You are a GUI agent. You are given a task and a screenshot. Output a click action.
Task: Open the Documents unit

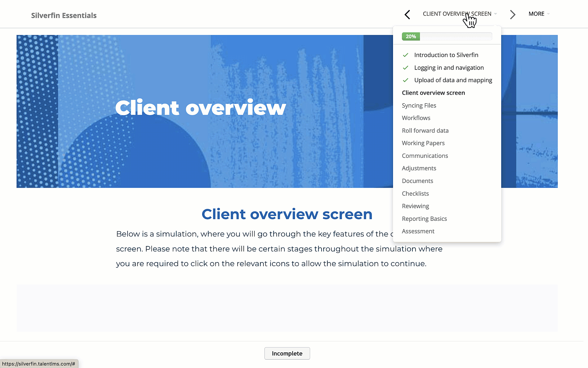tap(417, 181)
